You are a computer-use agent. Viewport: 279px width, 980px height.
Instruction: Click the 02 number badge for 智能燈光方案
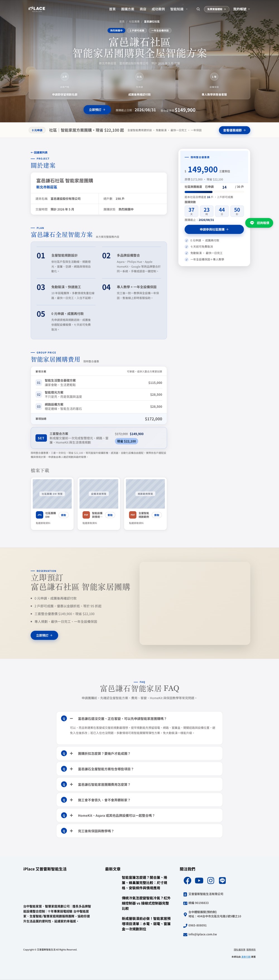point(39,395)
